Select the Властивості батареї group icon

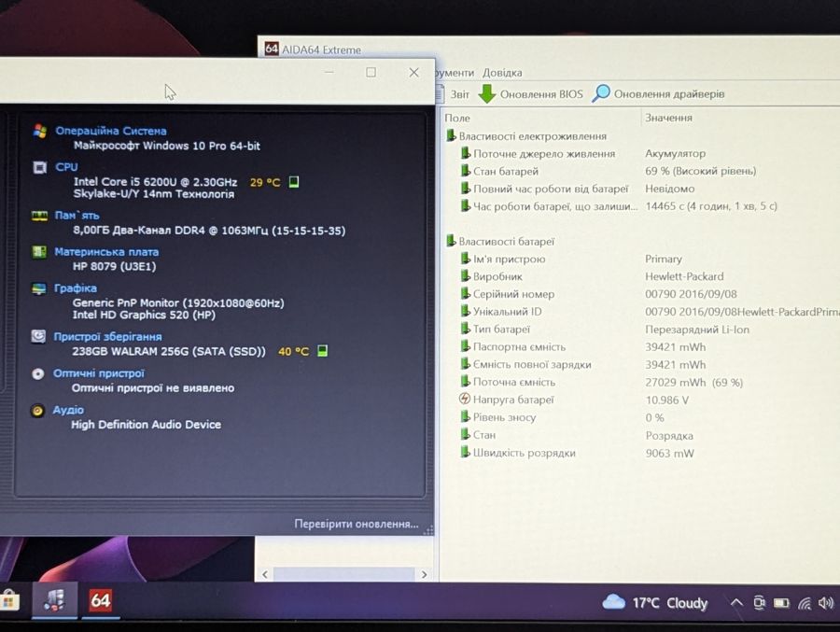point(451,241)
